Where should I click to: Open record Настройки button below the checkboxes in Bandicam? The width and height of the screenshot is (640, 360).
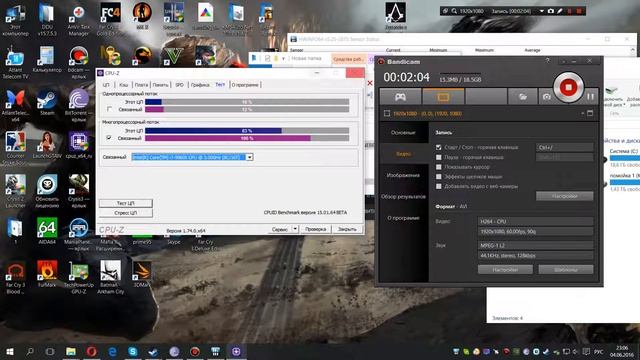[564, 196]
